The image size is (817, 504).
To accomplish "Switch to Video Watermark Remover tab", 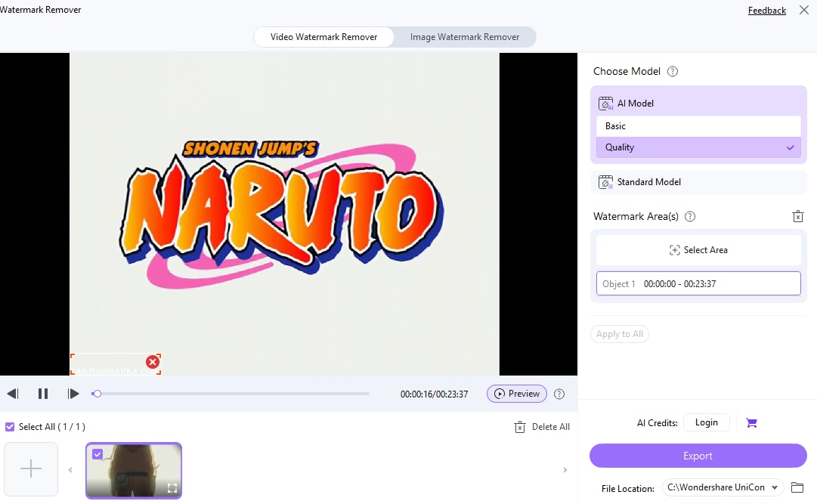I will [323, 37].
